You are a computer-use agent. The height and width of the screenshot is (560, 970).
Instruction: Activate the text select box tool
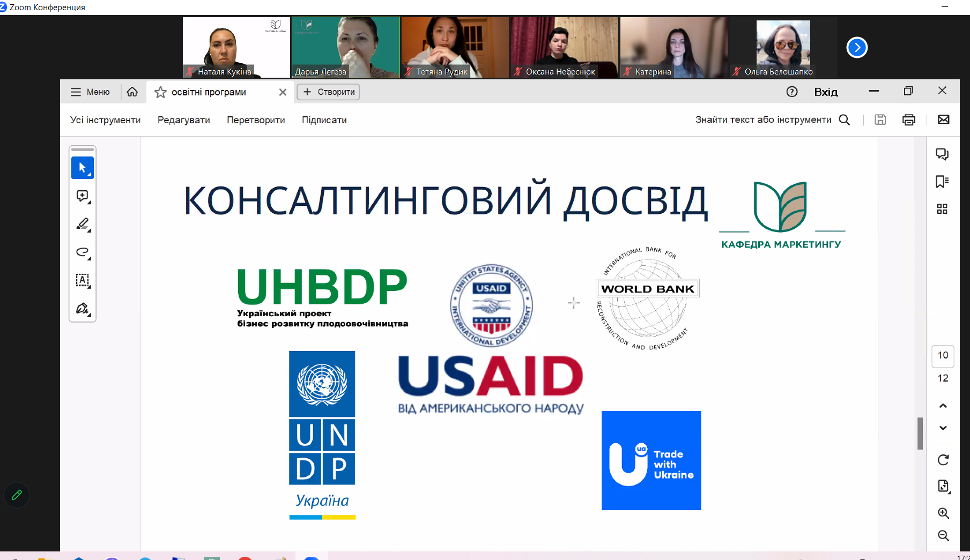coord(83,280)
